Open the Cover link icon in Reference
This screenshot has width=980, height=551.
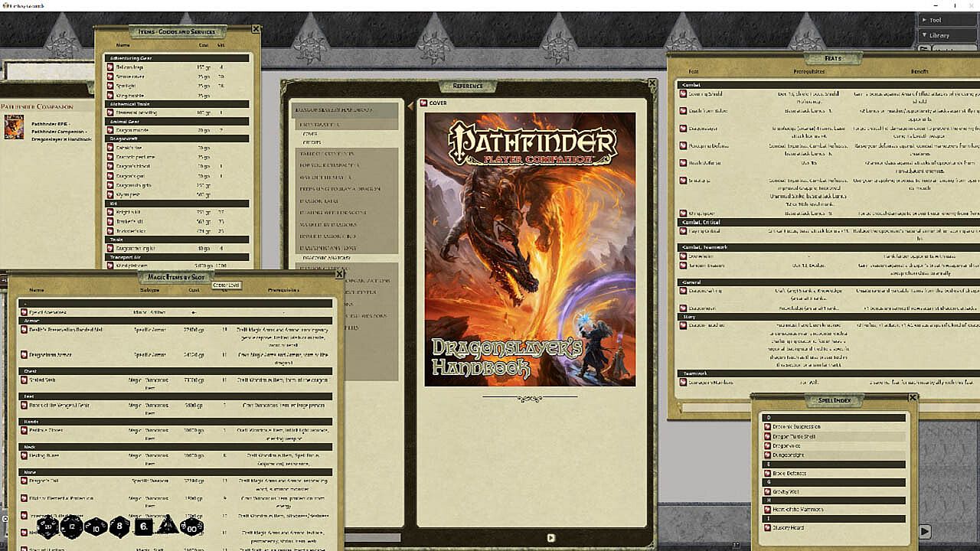click(x=423, y=103)
